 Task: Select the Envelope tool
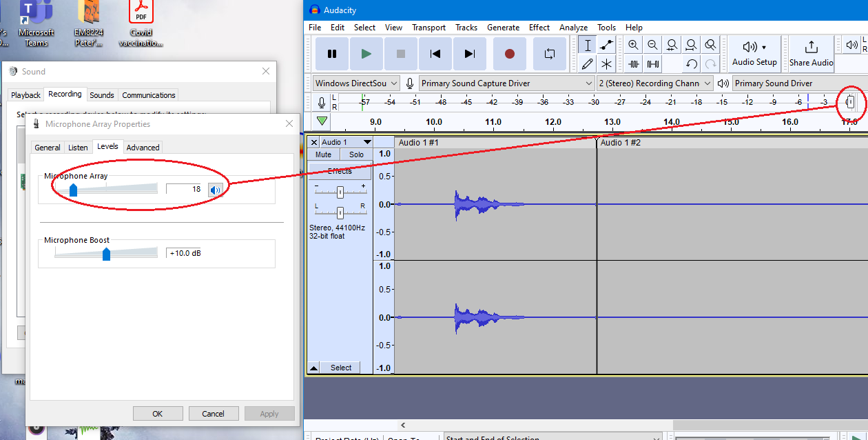[607, 44]
